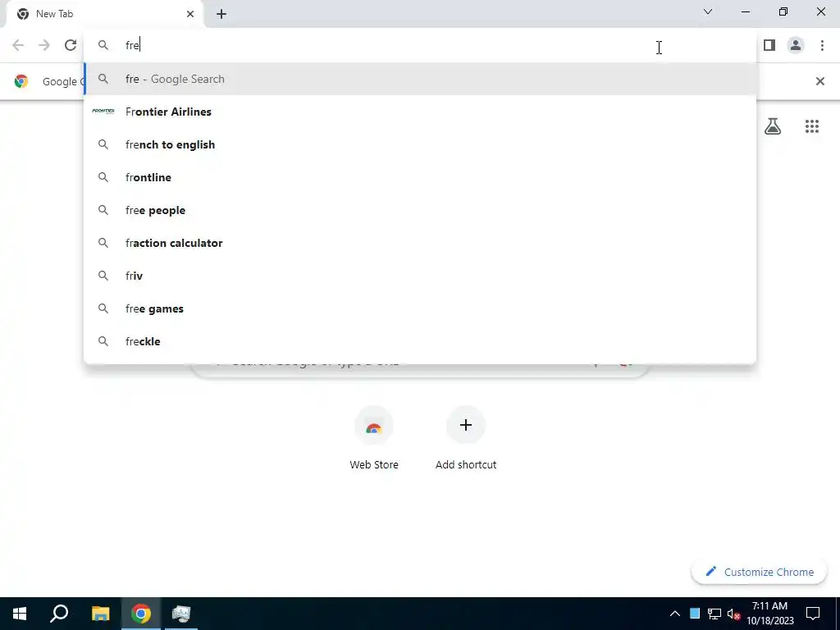Screen dimensions: 840x630
Task: Open the Chrome side panel
Action: coord(769,46)
